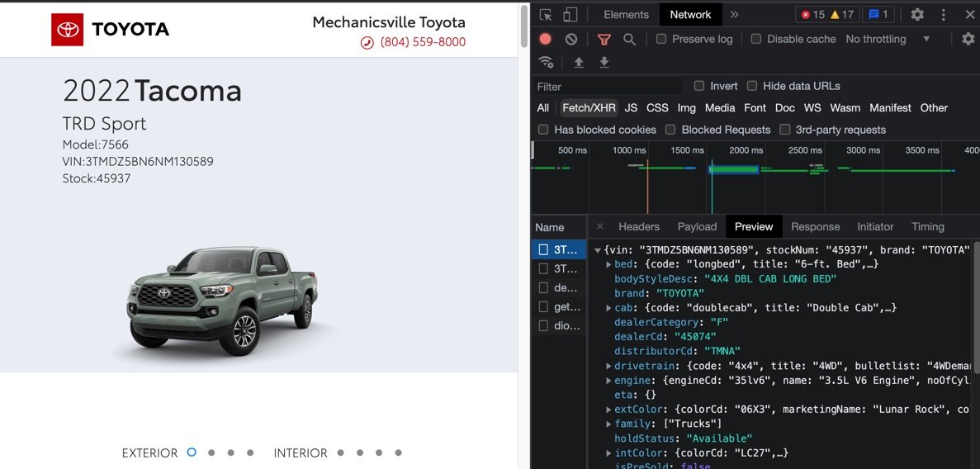Viewport: 980px width, 469px height.
Task: Show more DevTools tabs chevron
Action: coord(734,14)
